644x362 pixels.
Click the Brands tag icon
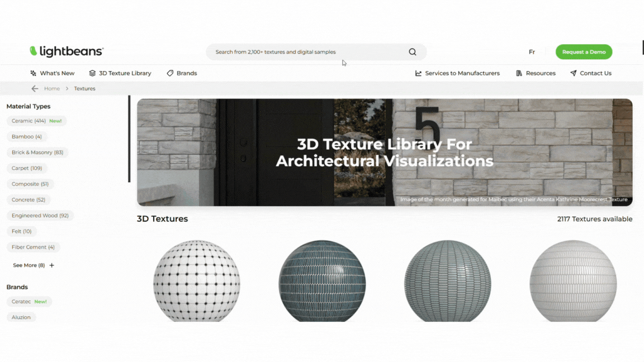170,74
